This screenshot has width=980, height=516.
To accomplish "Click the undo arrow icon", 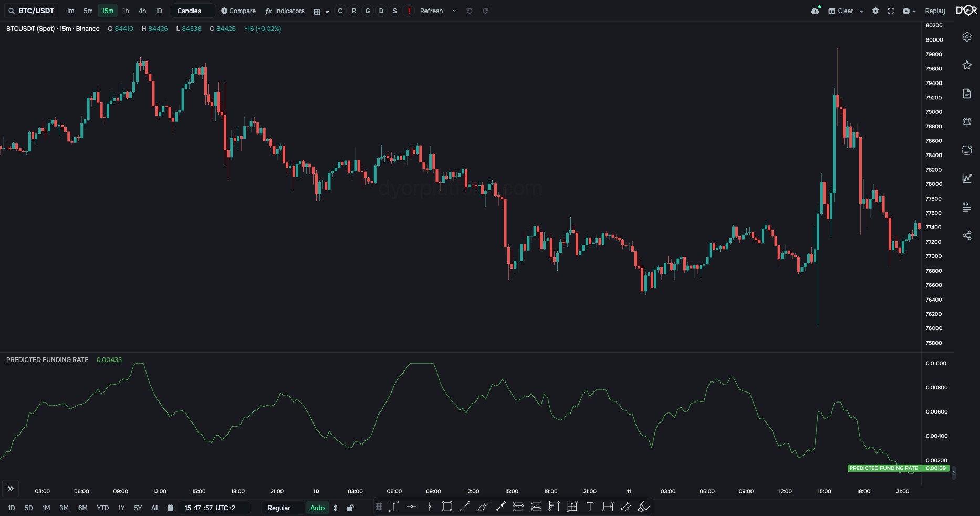I will click(470, 11).
